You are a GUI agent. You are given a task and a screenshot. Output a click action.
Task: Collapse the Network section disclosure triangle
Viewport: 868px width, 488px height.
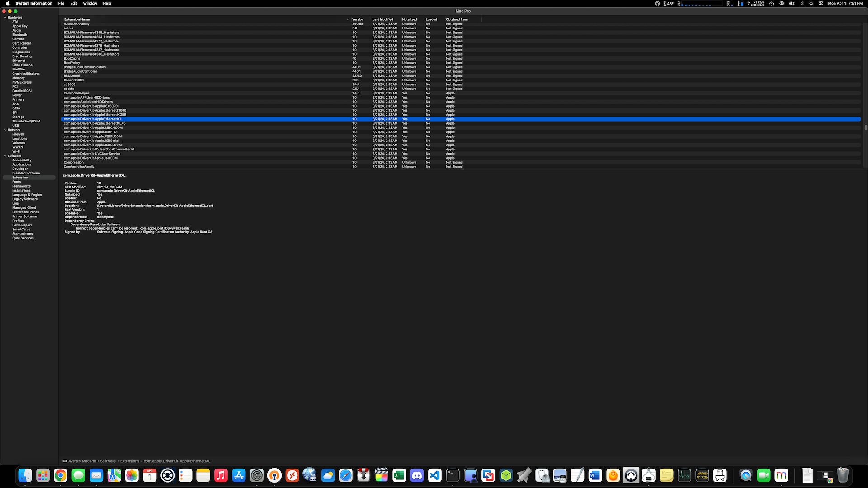[5, 130]
